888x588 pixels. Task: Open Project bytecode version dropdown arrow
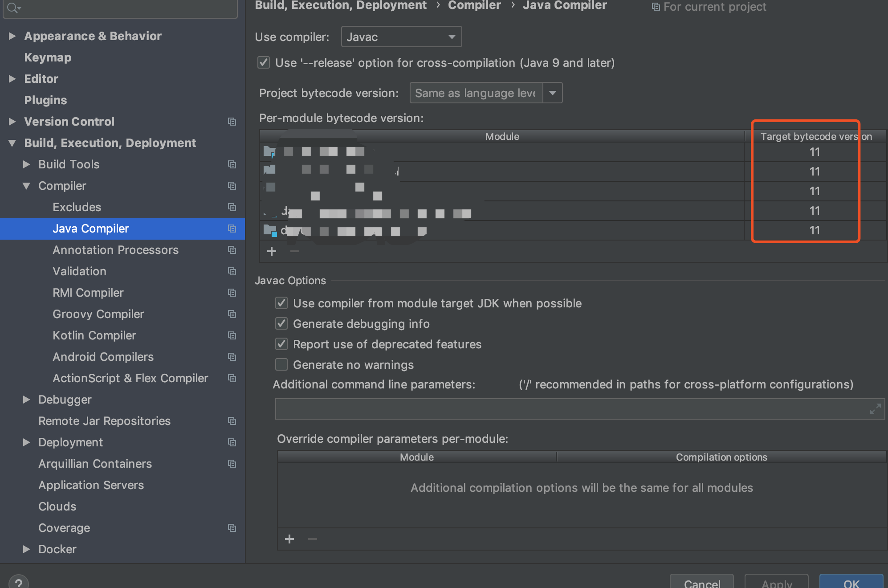[553, 93]
